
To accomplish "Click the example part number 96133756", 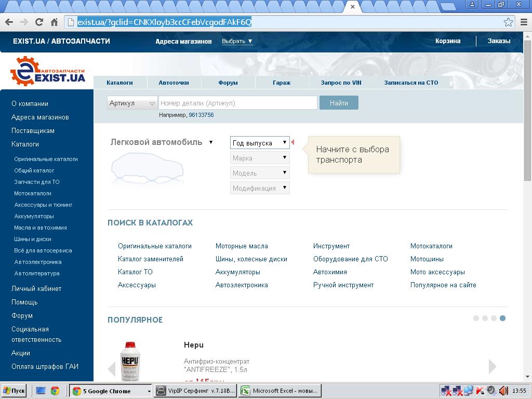I will (x=201, y=115).
